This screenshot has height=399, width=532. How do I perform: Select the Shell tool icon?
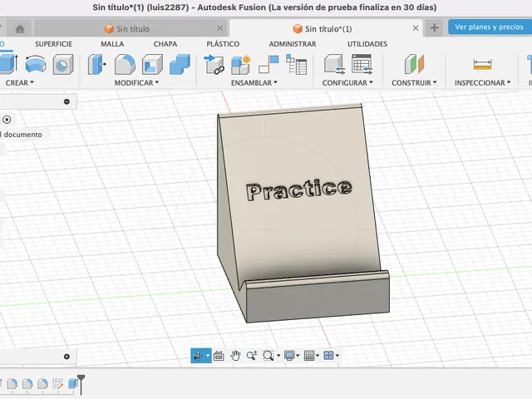tap(152, 64)
